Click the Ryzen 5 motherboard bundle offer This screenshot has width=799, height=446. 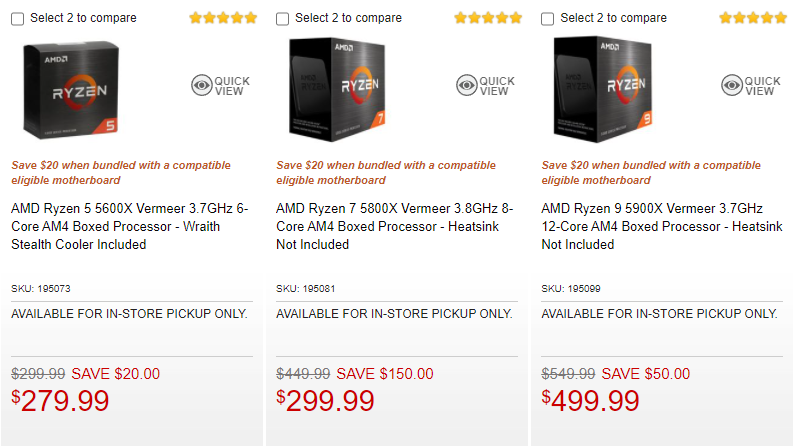pos(121,173)
